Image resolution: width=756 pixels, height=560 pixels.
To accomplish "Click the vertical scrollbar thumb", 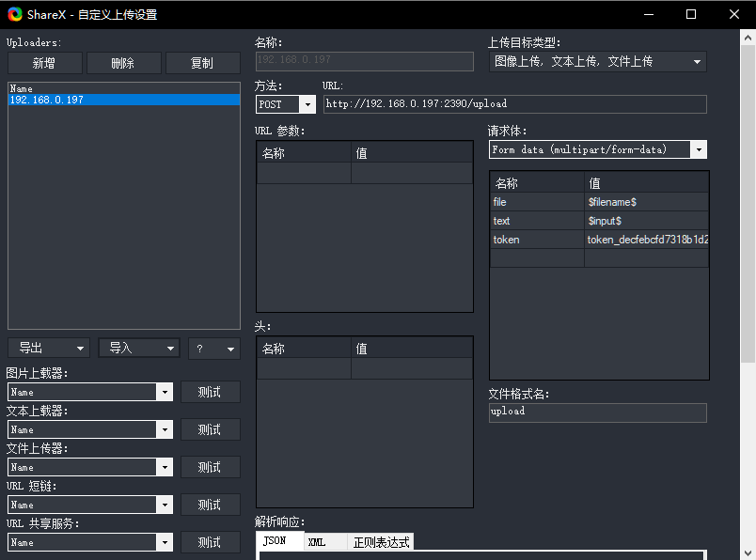I will click(748, 202).
